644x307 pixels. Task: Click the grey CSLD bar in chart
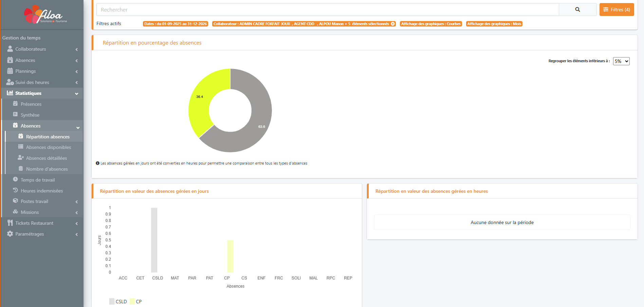click(154, 240)
